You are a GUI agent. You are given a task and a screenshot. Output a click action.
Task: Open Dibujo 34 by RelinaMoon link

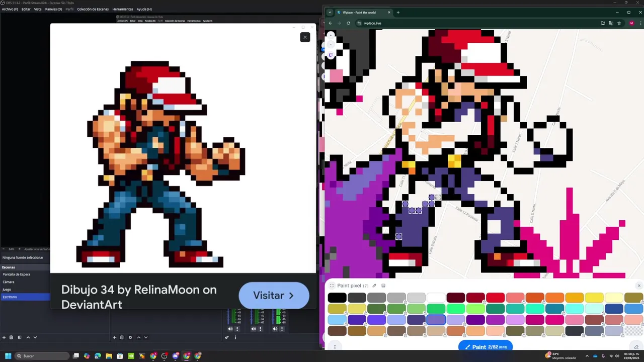click(x=139, y=297)
